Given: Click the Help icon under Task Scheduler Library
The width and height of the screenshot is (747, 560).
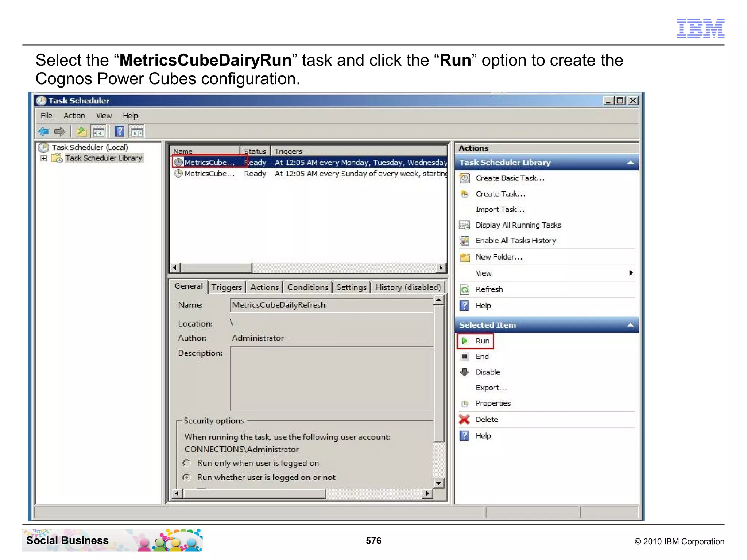Looking at the screenshot, I should (464, 306).
